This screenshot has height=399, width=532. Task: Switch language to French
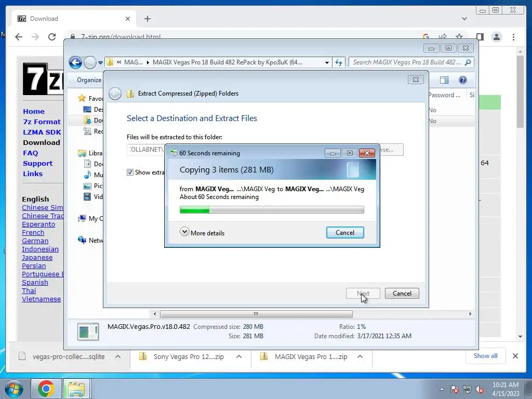[x=33, y=232]
